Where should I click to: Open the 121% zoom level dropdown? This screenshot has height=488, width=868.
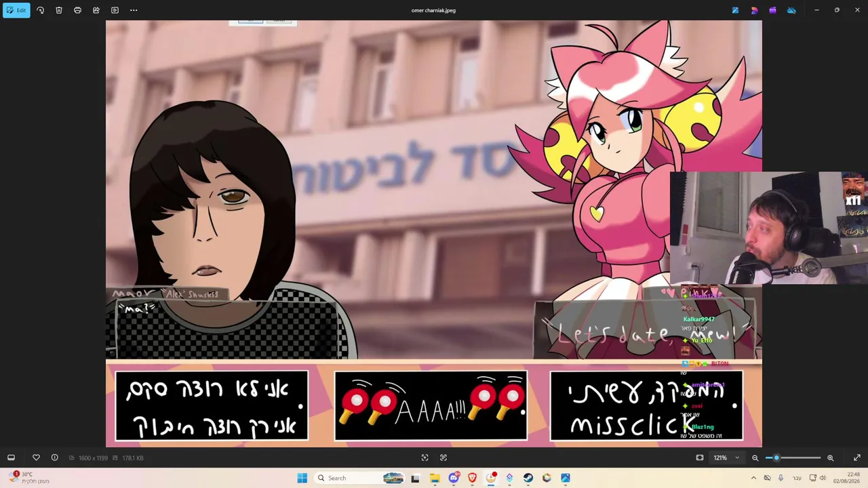pos(726,457)
